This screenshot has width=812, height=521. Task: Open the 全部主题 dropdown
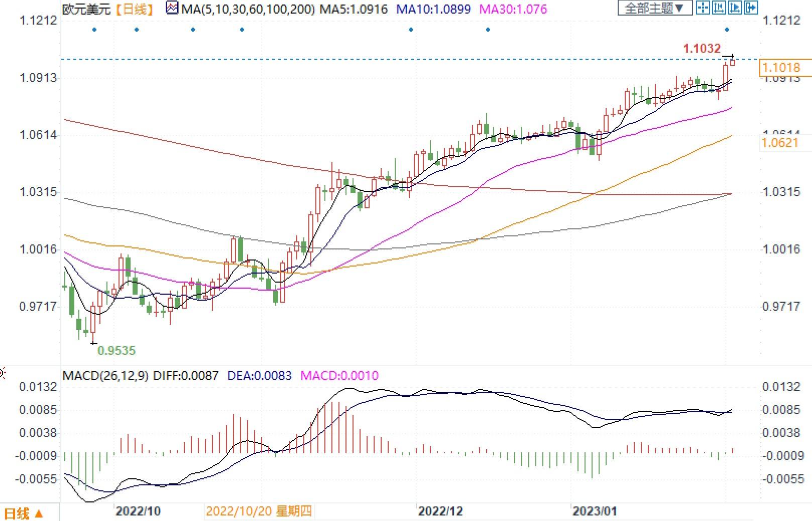point(654,8)
